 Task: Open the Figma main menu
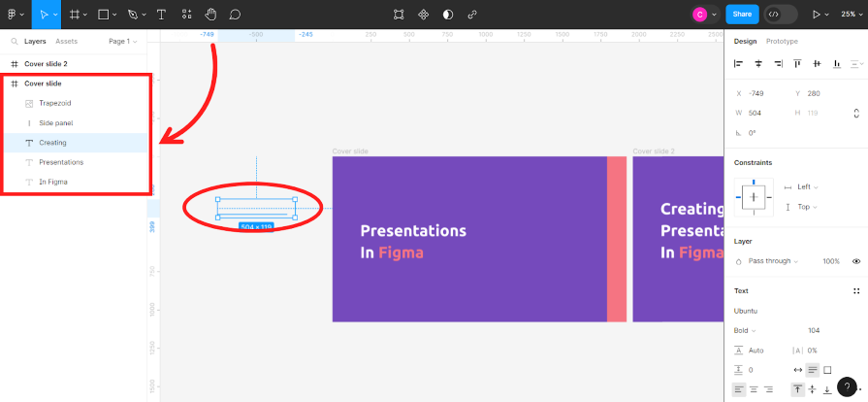click(x=13, y=15)
